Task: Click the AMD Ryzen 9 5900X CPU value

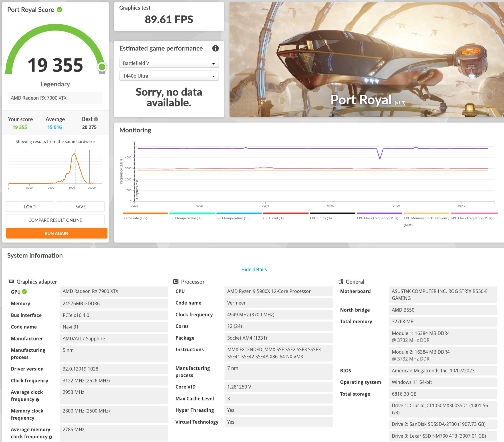Action: click(x=278, y=292)
